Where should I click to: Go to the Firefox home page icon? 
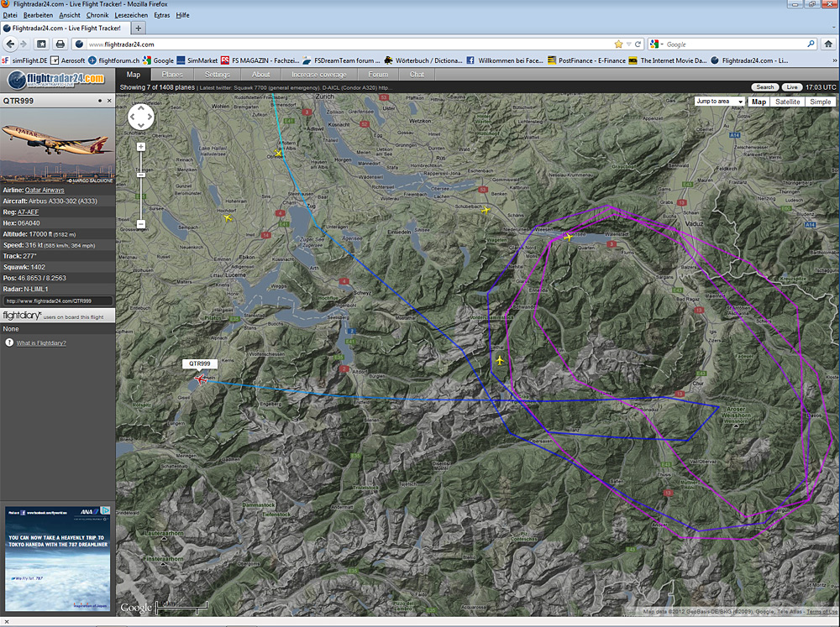(828, 44)
